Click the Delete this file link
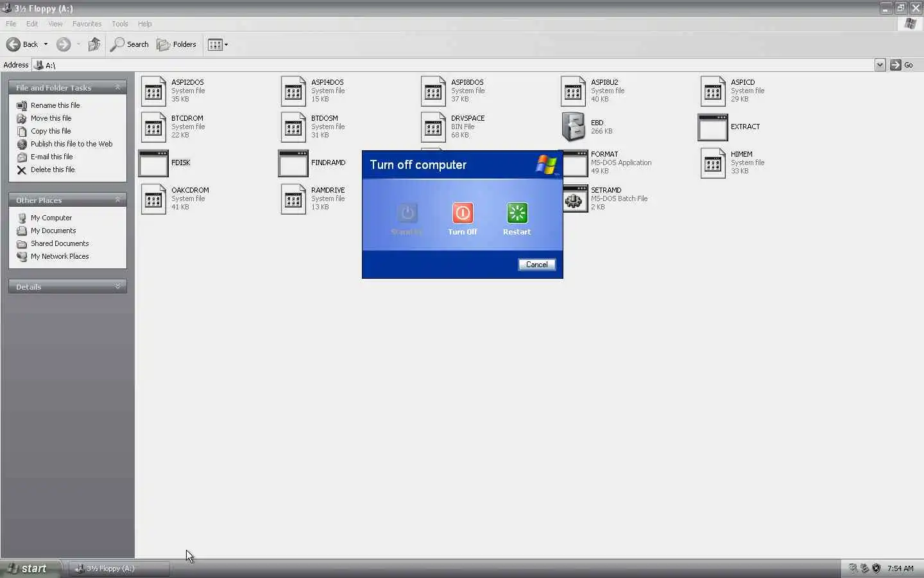Viewport: 924px width, 578px height. pyautogui.click(x=53, y=170)
